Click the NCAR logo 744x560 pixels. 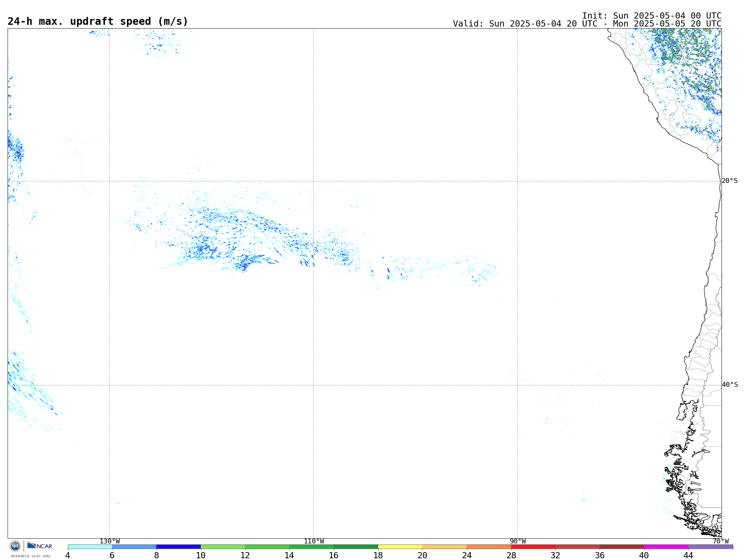coord(40,546)
